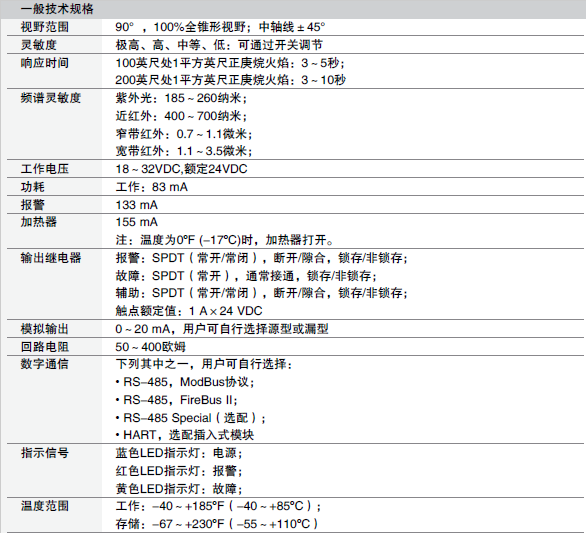Image resolution: width=586 pixels, height=533 pixels.
Task: Select the 模拟输出 label
Action: [44, 329]
